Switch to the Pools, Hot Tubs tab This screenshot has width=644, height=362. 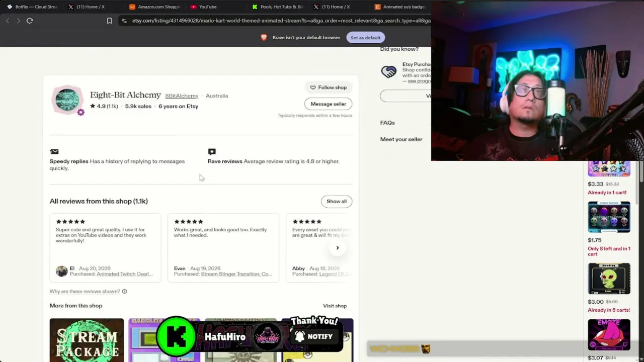[x=278, y=7]
